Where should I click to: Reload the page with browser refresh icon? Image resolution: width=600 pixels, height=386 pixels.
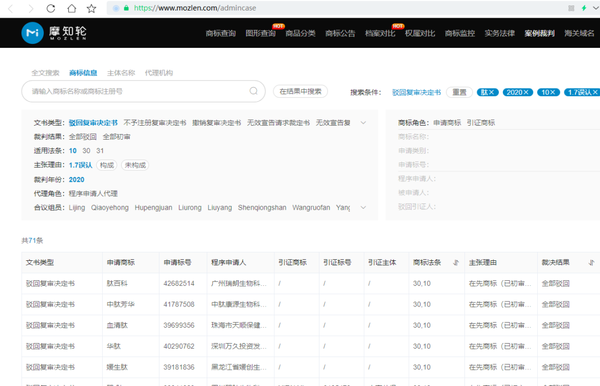[51, 8]
